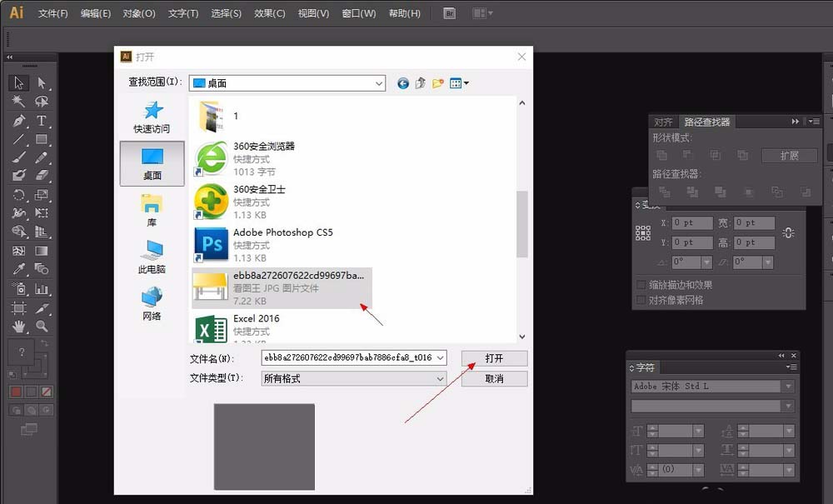Pick the Eyedropper tool
The width and height of the screenshot is (833, 504).
(18, 269)
